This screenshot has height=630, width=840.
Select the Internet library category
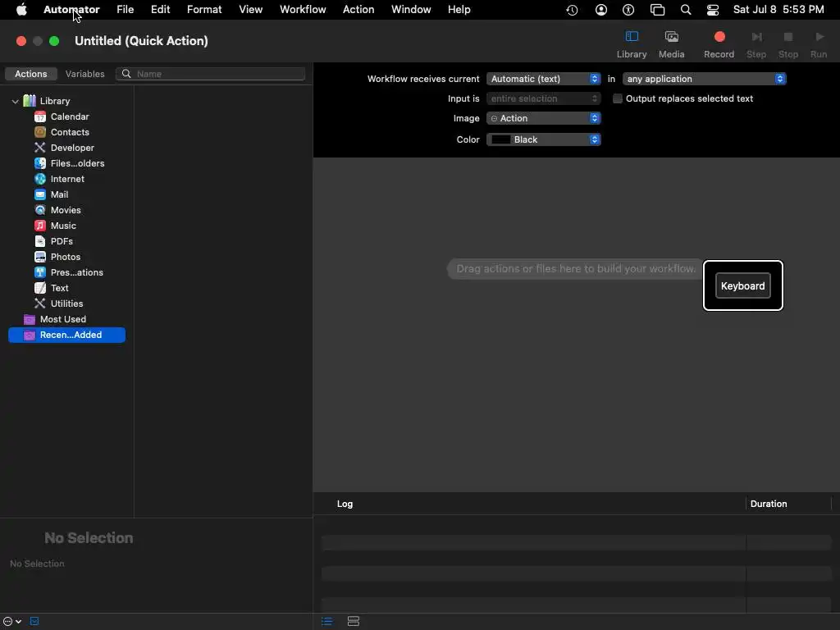click(59, 178)
